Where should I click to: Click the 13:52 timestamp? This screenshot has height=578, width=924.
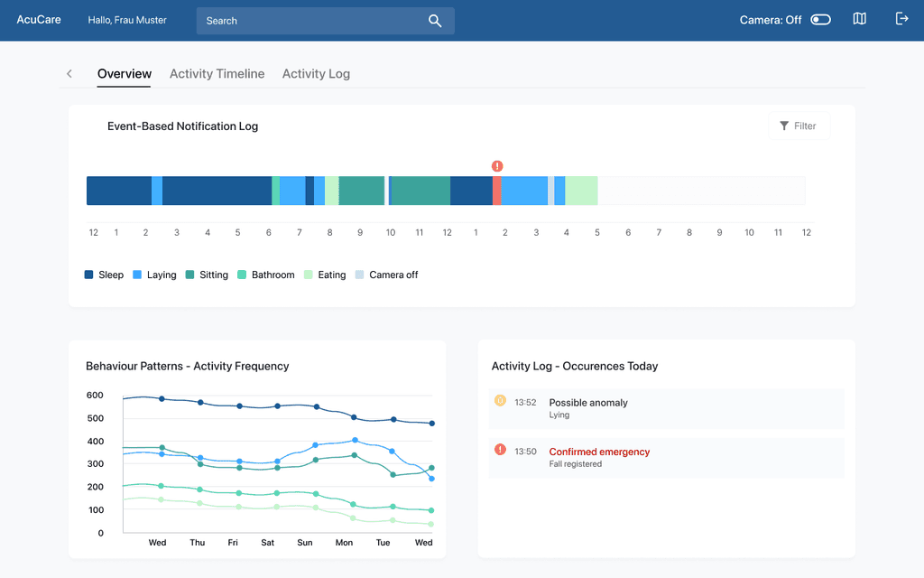click(525, 402)
